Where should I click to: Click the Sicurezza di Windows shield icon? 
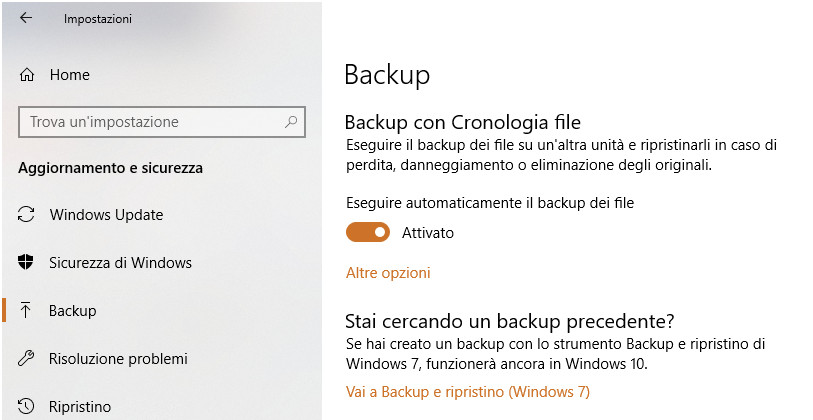(27, 263)
